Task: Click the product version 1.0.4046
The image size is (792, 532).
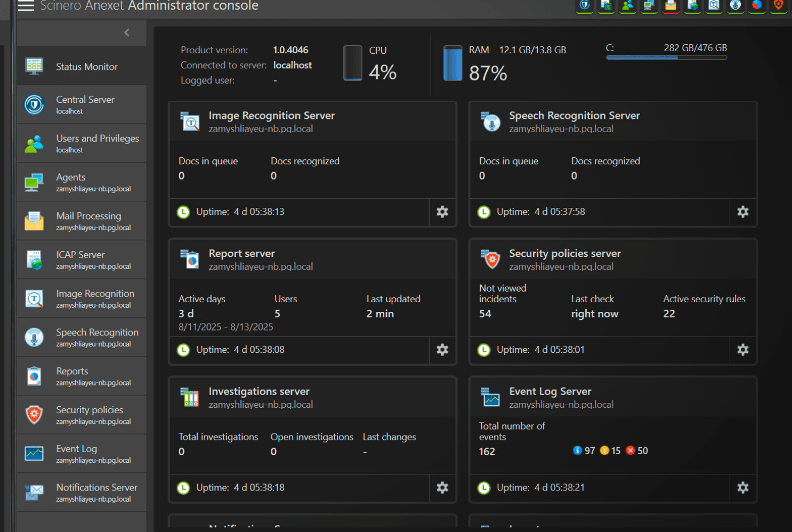Action: point(290,50)
